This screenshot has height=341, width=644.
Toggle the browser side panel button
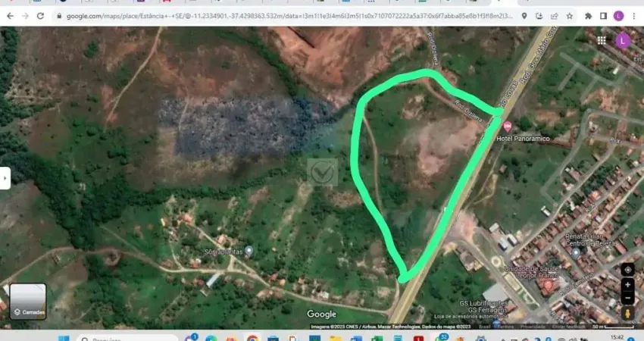603,15
